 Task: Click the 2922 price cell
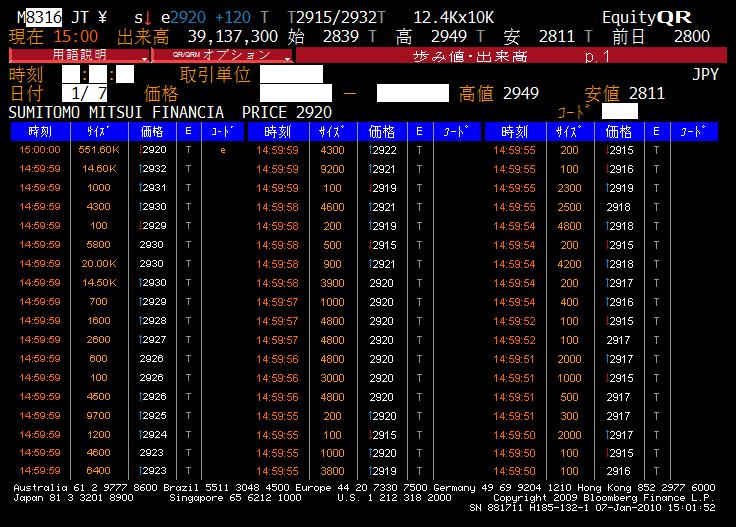tap(382, 150)
